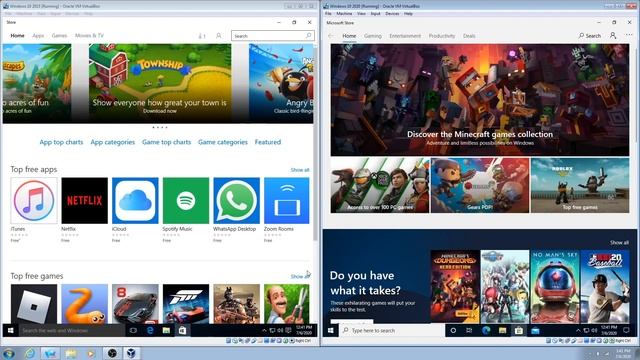Click Show all for Top free apps
The height and width of the screenshot is (360, 640).
pyautogui.click(x=300, y=170)
